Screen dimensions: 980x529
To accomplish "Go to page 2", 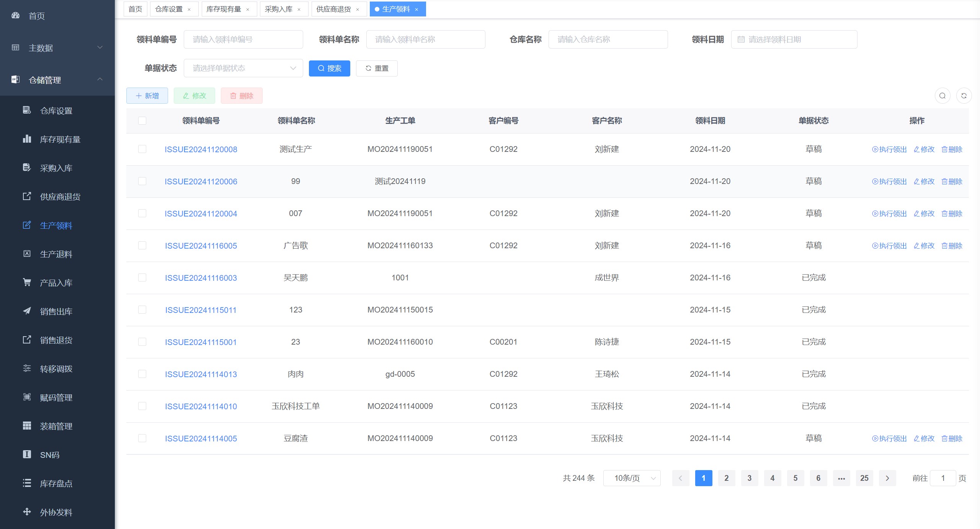I will (727, 478).
